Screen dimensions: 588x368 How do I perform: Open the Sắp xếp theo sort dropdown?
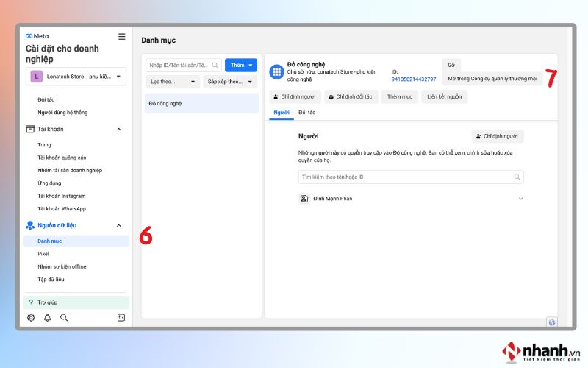230,82
